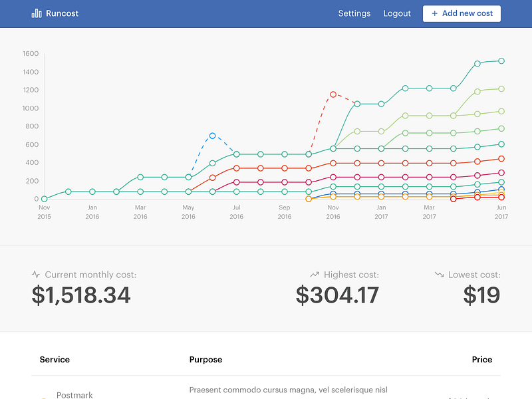The height and width of the screenshot is (399, 532).
Task: Click the pulse icon beside Current monthly cost
Action: 36,274
